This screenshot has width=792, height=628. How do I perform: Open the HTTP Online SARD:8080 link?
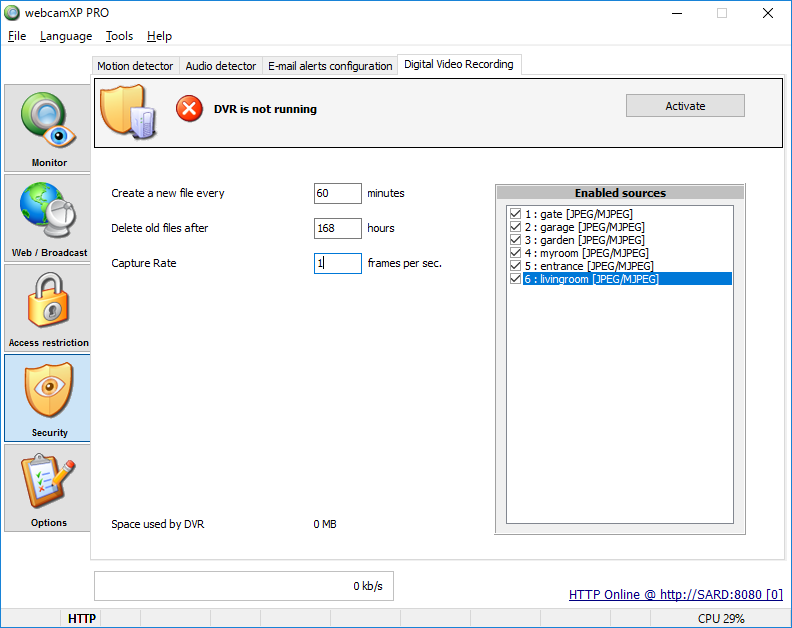tap(676, 595)
